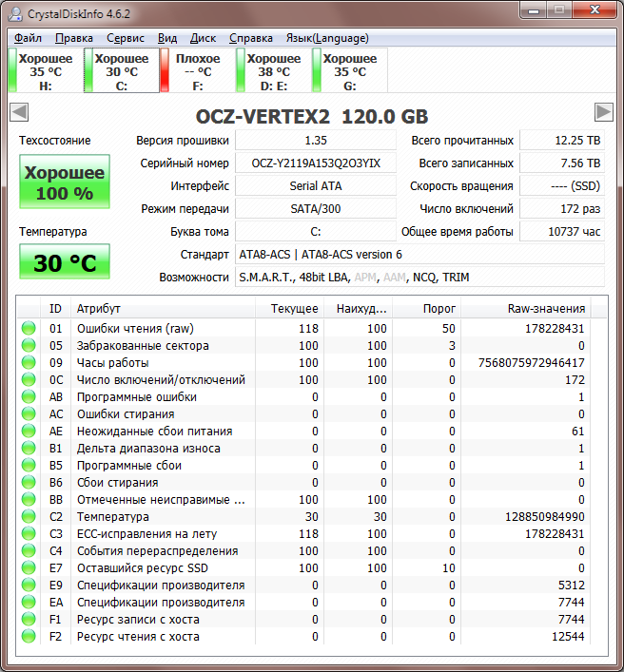Select row Оставшийся ресурс SSD

(x=312, y=567)
